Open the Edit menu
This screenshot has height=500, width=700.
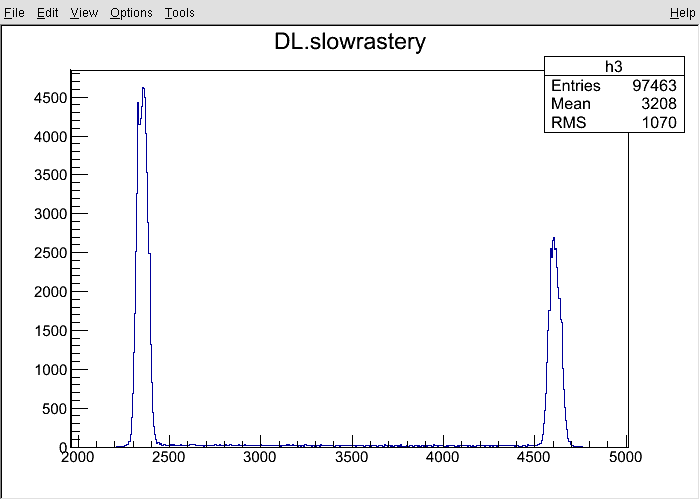pos(47,13)
